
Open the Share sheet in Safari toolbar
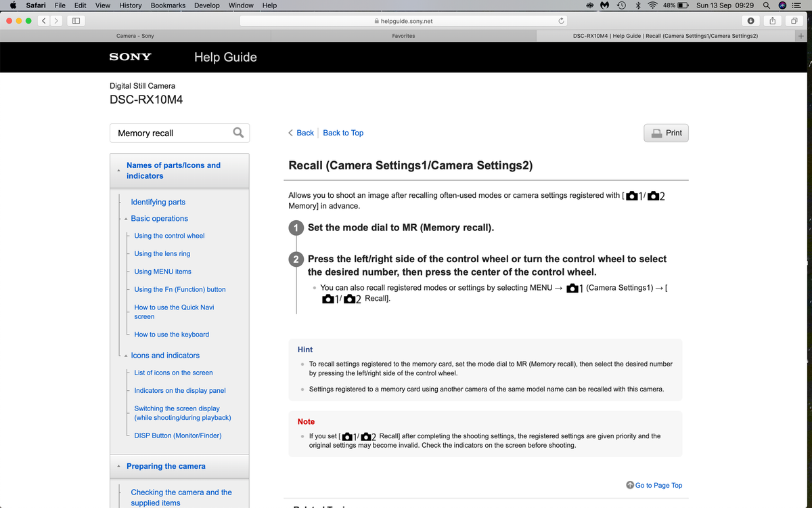(x=772, y=20)
